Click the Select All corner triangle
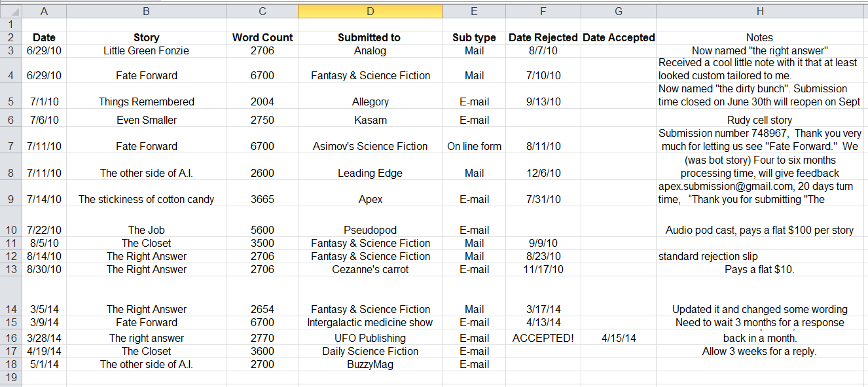 (10, 11)
